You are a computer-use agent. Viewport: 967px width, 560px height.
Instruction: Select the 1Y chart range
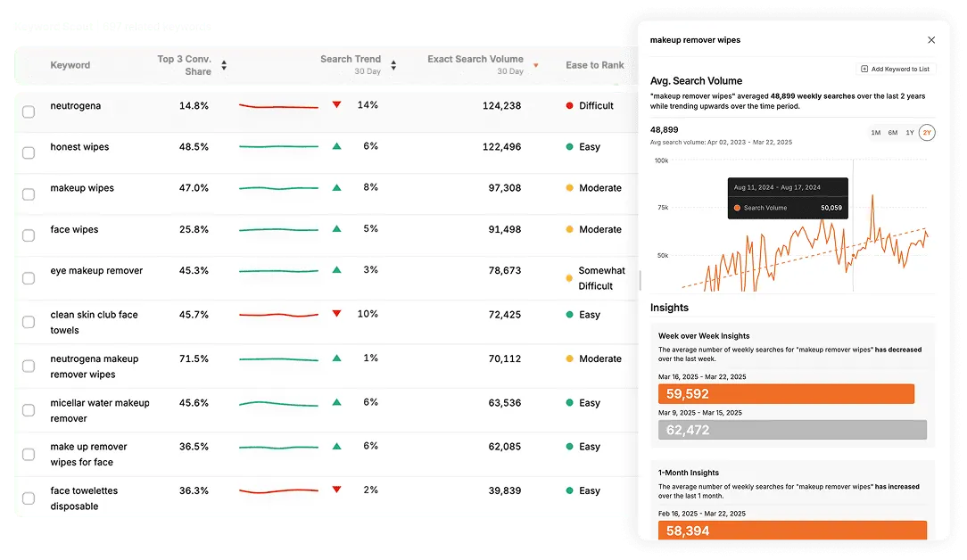(x=910, y=133)
